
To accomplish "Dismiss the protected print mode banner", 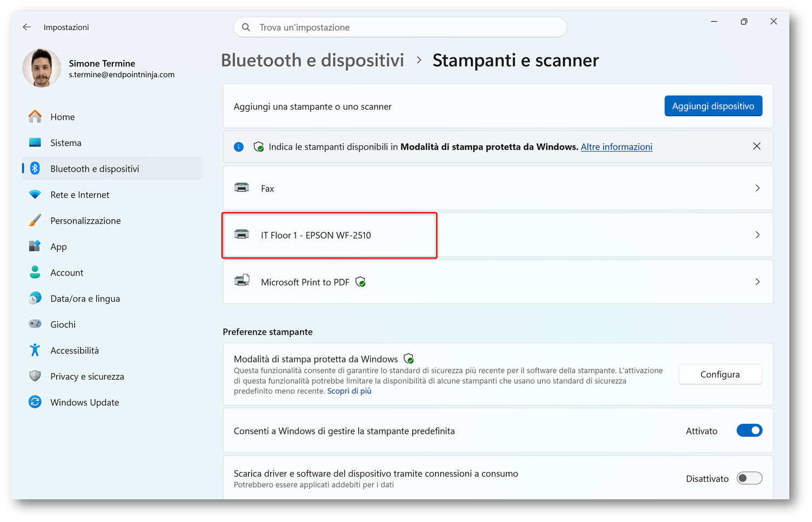I will point(757,146).
